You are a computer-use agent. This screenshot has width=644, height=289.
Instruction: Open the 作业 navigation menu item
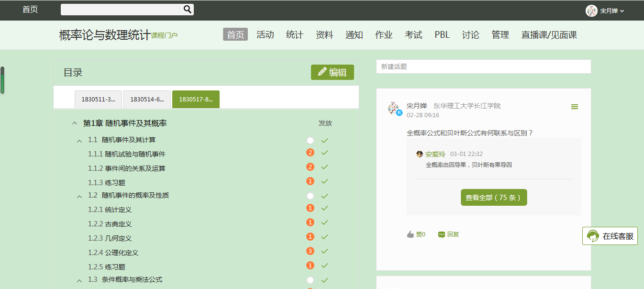tap(384, 34)
